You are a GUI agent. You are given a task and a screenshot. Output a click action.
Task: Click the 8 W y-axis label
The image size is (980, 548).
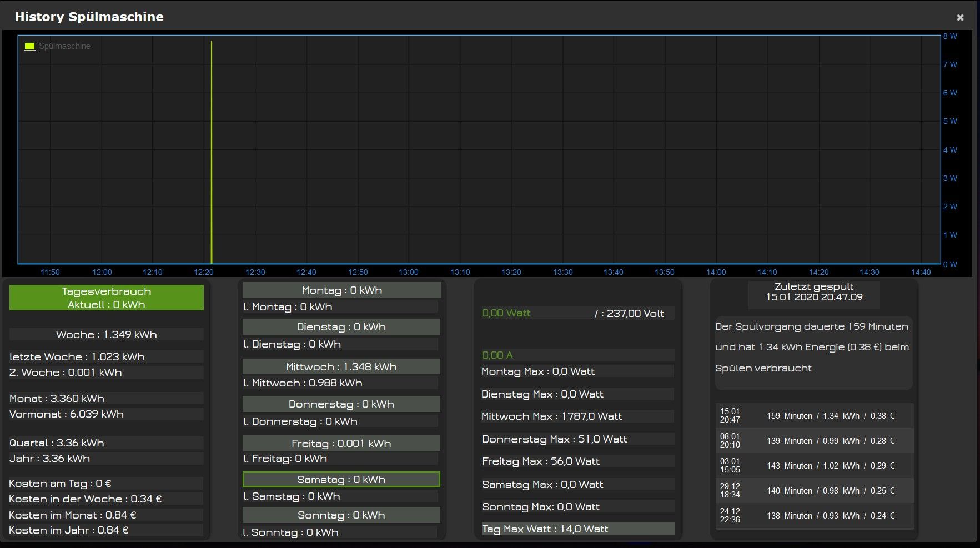point(950,36)
